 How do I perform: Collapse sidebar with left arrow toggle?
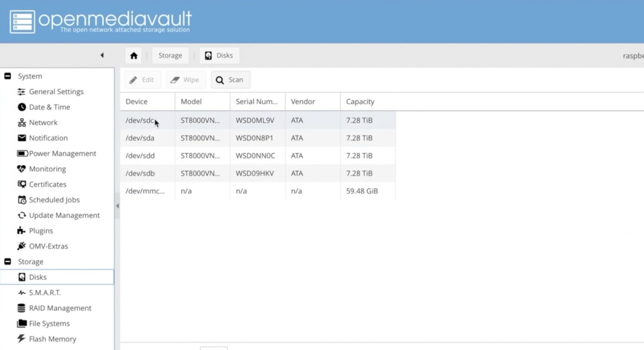102,55
